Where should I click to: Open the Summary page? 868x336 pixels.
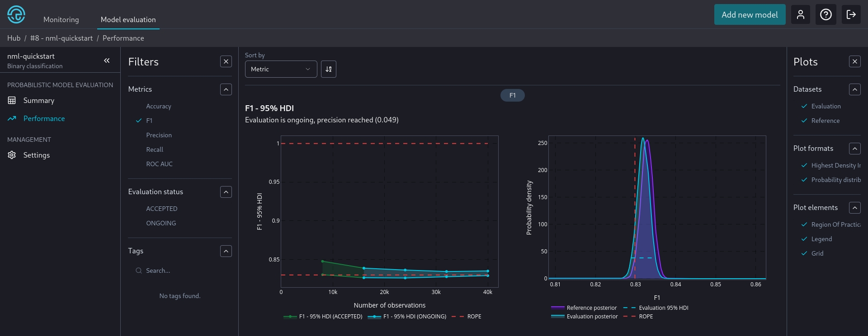click(38, 100)
